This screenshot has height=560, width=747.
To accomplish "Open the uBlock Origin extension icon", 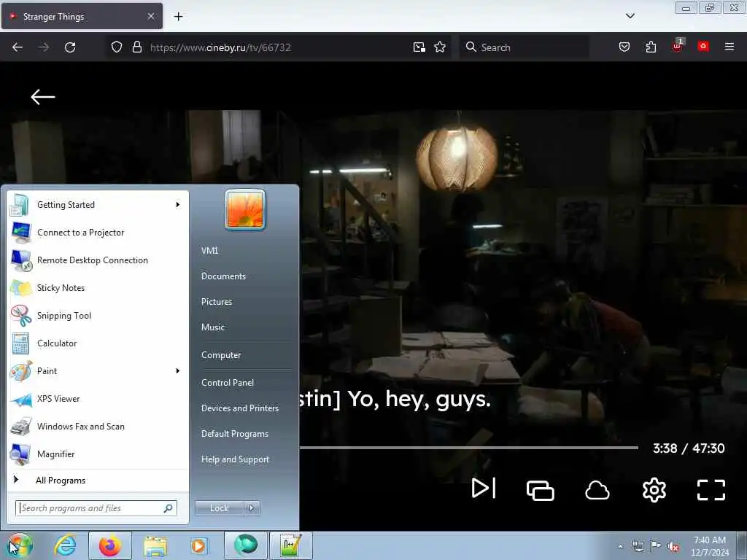I will tap(677, 46).
